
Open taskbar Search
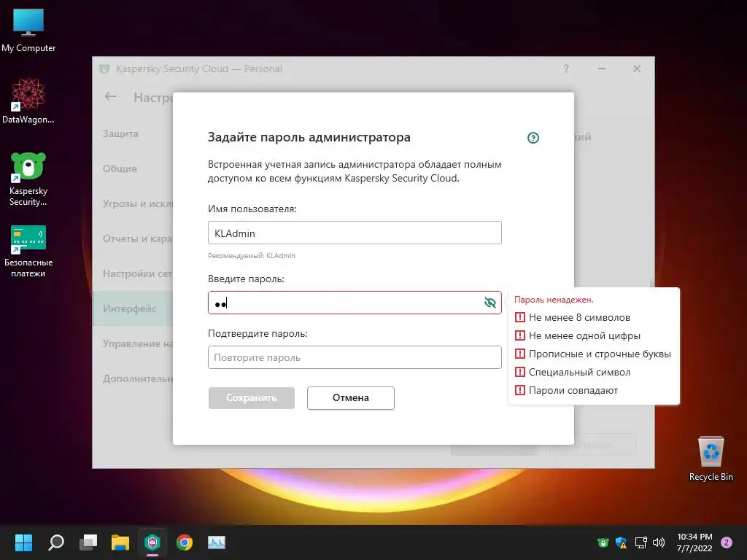click(x=56, y=542)
